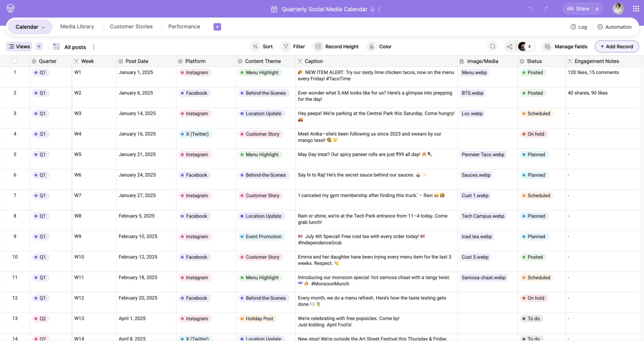Click the redo arrow icon

(x=545, y=9)
